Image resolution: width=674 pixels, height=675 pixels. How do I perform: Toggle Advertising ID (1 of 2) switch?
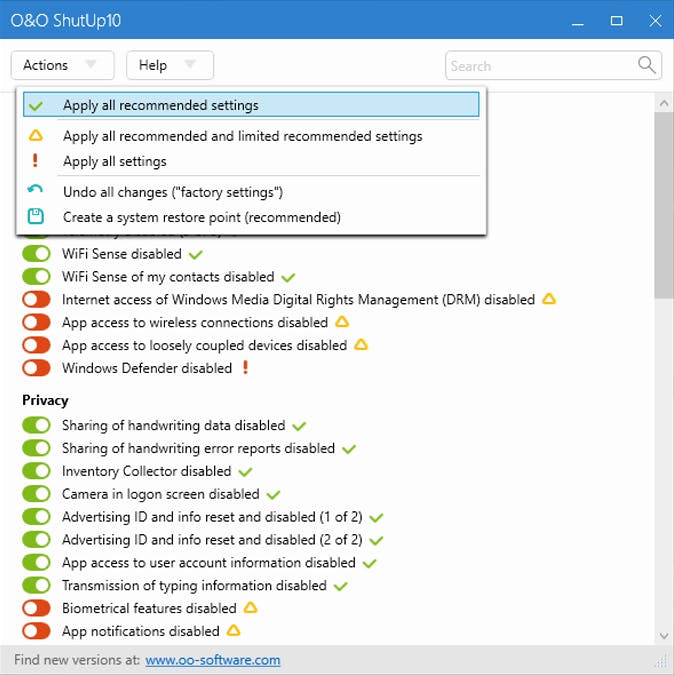(x=37, y=517)
